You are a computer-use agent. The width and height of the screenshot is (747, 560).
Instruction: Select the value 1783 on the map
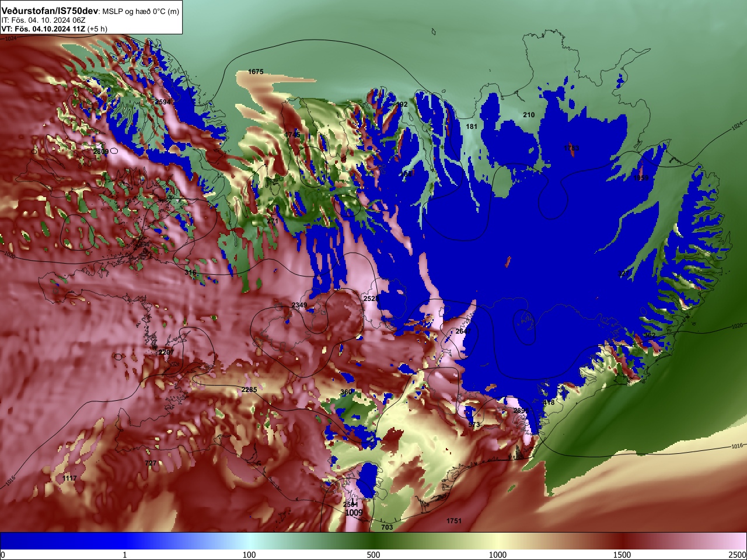[x=571, y=148]
